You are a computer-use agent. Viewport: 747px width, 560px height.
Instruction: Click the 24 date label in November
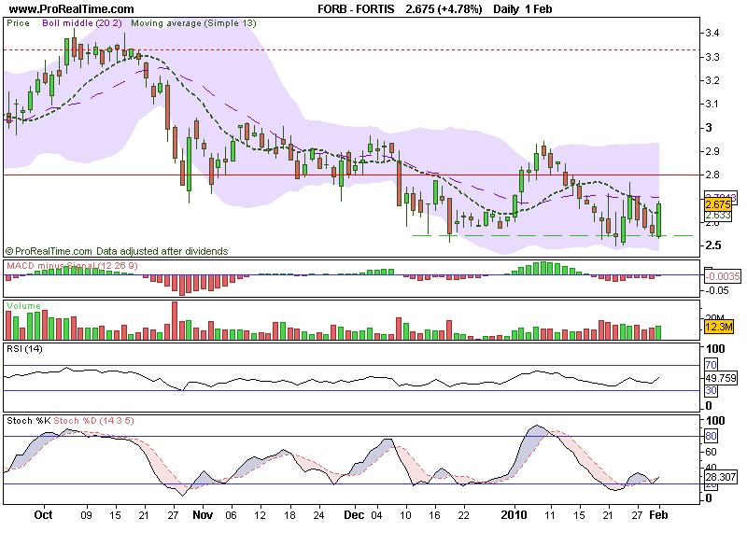point(318,515)
